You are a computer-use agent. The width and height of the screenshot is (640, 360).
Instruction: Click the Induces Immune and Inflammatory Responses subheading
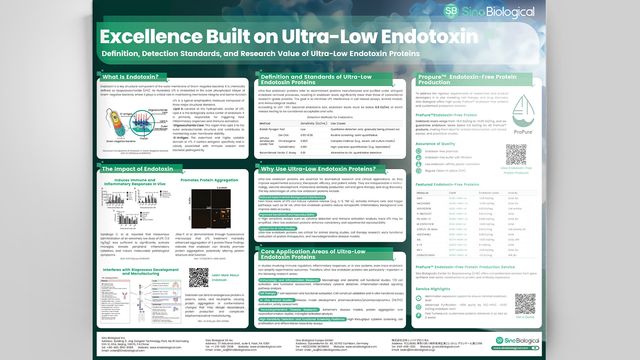[135, 182]
